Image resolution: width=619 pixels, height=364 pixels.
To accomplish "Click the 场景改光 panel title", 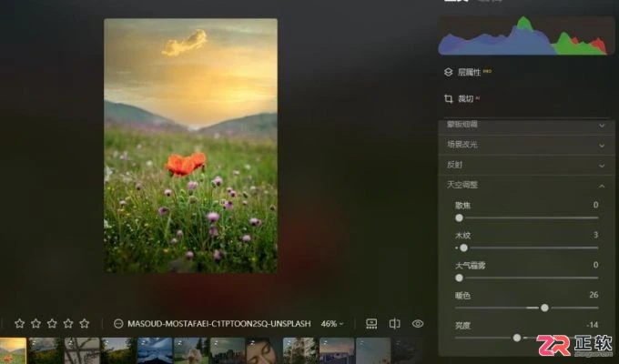I will [462, 145].
